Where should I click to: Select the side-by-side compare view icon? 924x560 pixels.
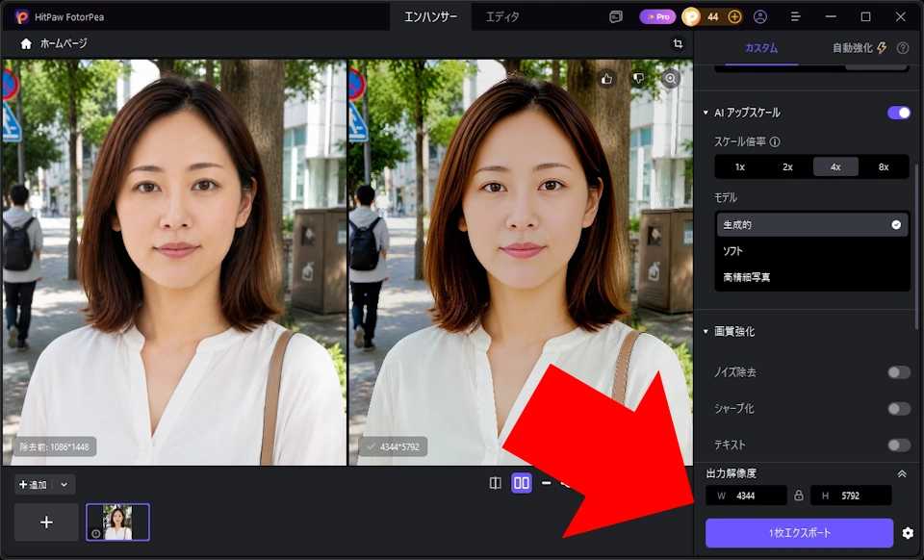[x=522, y=483]
